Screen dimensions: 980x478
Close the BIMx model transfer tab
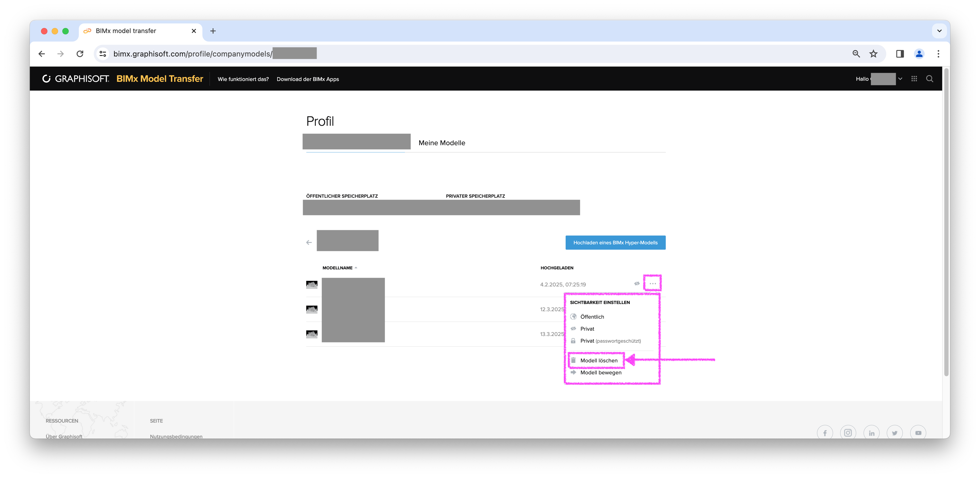(x=194, y=31)
